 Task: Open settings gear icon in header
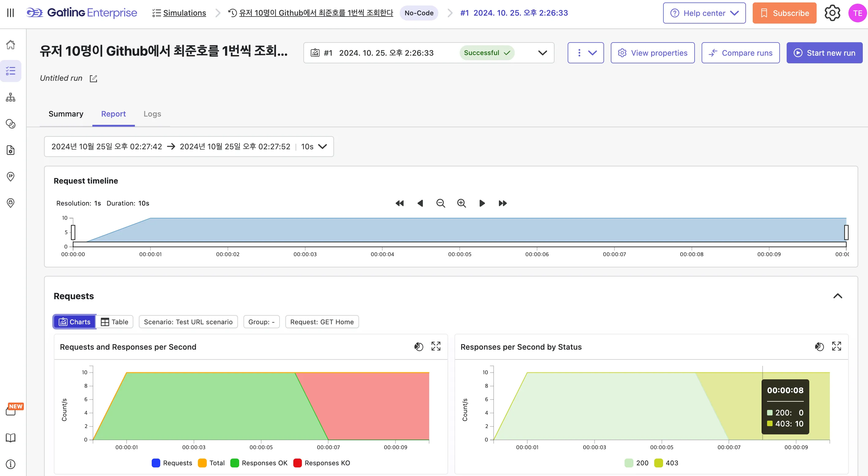point(832,13)
